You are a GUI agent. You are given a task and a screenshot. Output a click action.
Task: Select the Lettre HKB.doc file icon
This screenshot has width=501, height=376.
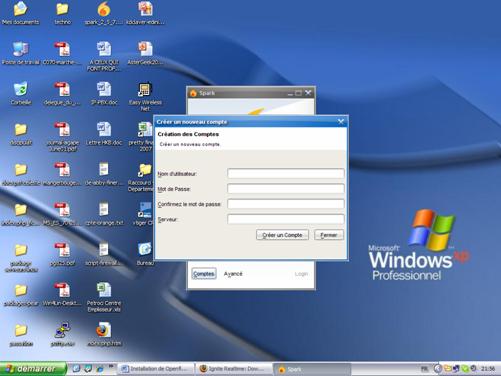click(x=104, y=133)
